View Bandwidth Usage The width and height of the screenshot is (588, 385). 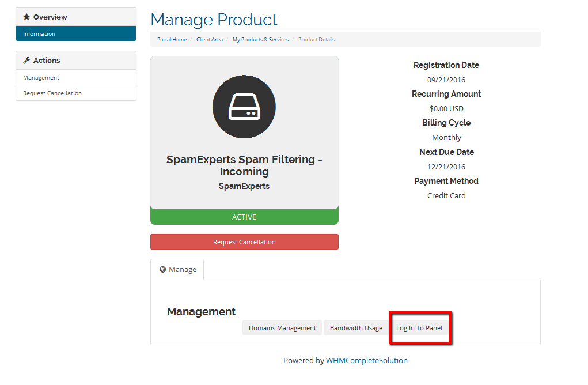(356, 328)
